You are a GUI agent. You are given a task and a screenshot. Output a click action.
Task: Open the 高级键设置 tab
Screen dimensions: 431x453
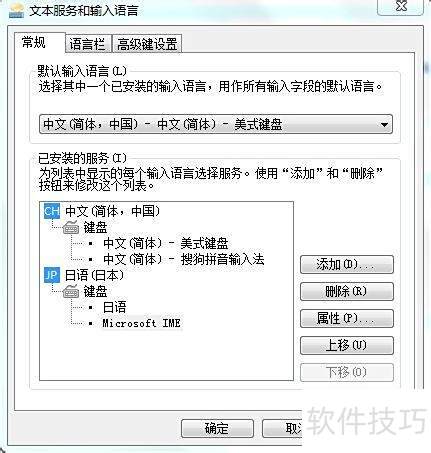coord(147,44)
